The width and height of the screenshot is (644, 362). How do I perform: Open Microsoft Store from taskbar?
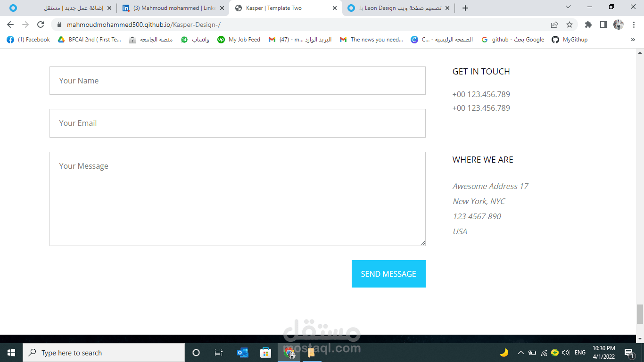(265, 353)
